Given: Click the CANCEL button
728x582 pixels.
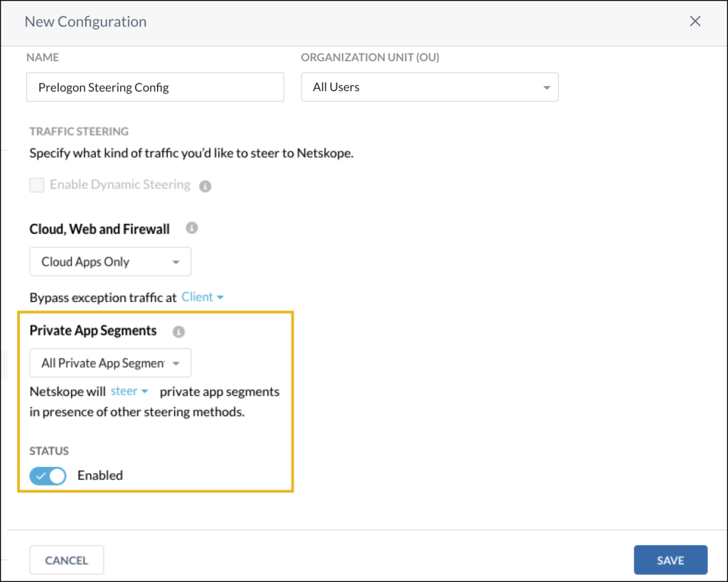Looking at the screenshot, I should [67, 560].
